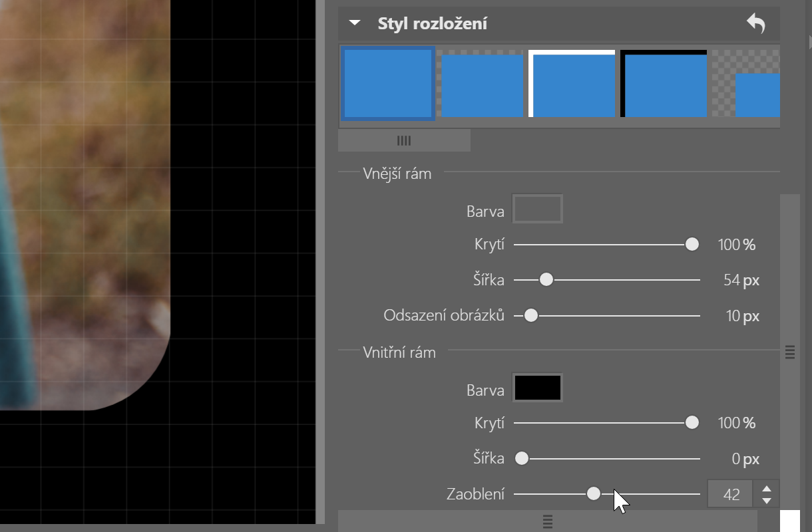Select the transparent background layout style
This screenshot has height=532, width=812.
click(481, 84)
